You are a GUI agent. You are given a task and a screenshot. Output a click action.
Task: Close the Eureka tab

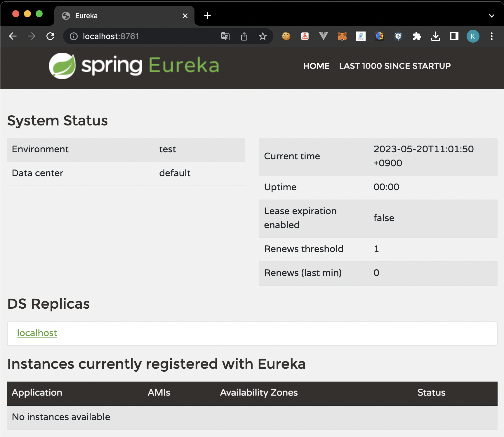point(185,16)
